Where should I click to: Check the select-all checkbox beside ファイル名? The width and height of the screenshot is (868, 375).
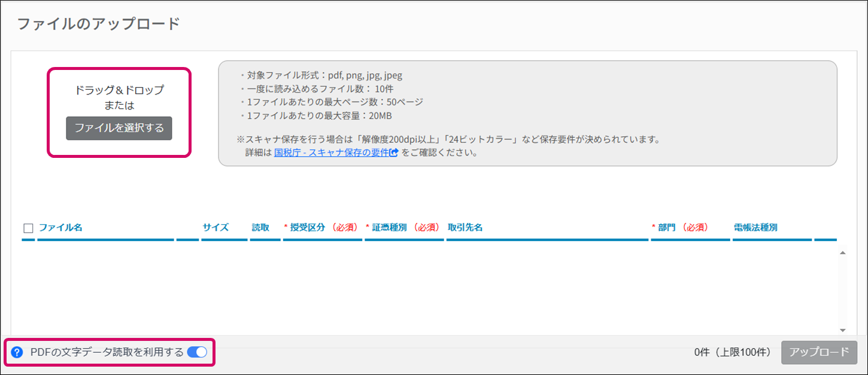(28, 228)
